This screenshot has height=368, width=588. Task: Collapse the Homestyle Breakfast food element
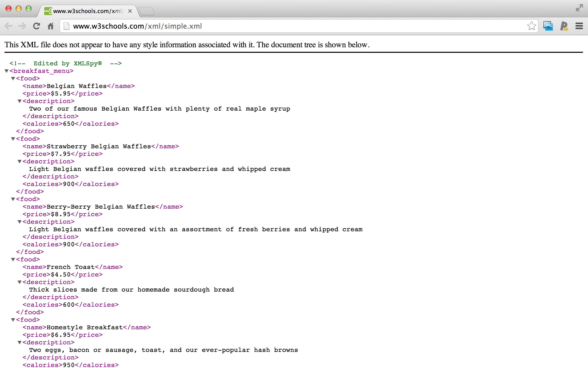(x=13, y=320)
